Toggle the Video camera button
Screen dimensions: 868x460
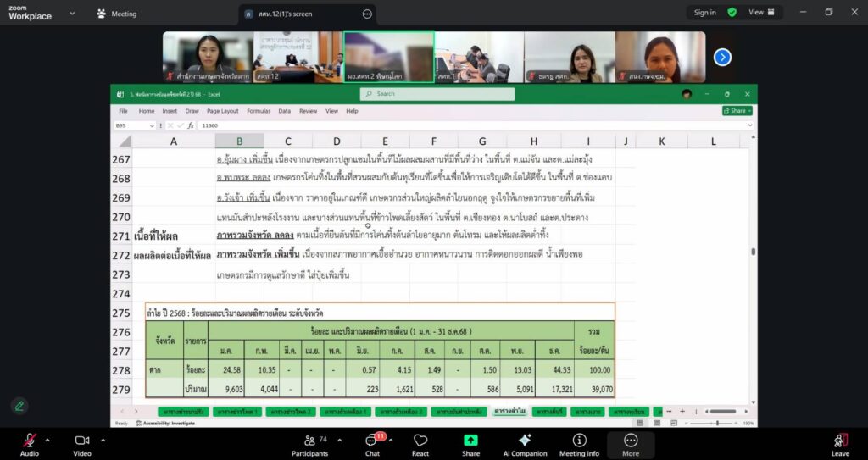point(82,441)
